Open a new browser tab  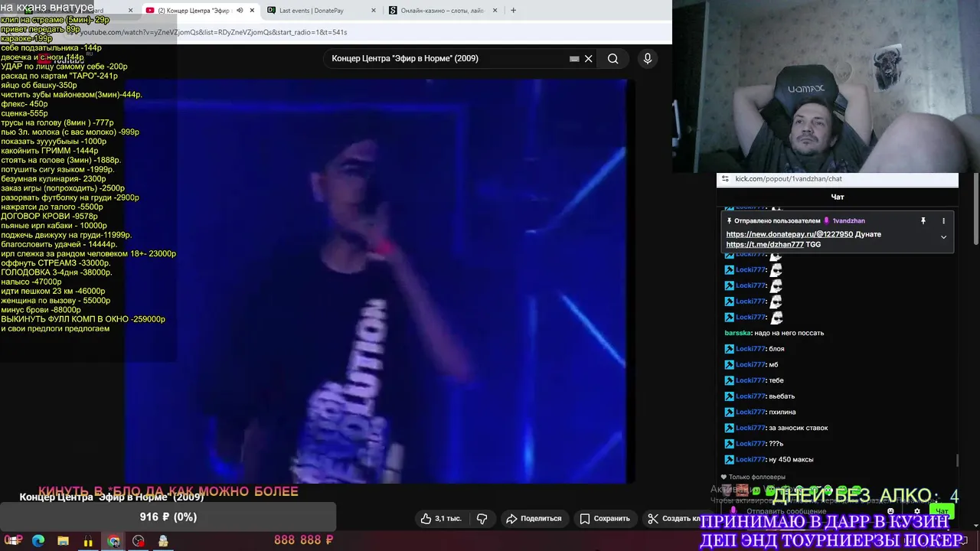tap(513, 11)
